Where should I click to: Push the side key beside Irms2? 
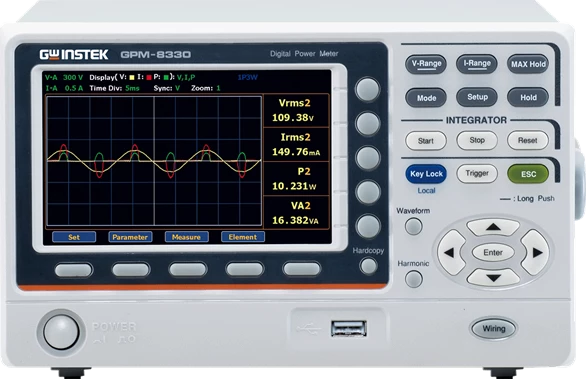pos(368,158)
